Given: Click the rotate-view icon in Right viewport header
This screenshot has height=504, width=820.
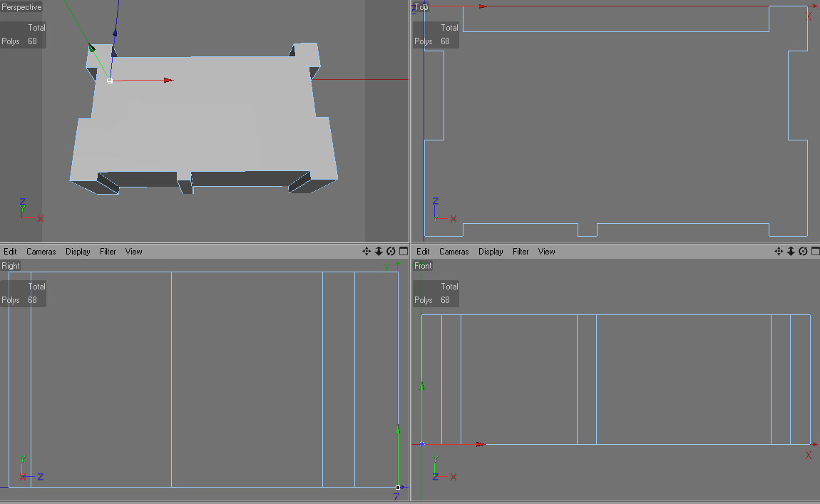Looking at the screenshot, I should coord(391,252).
